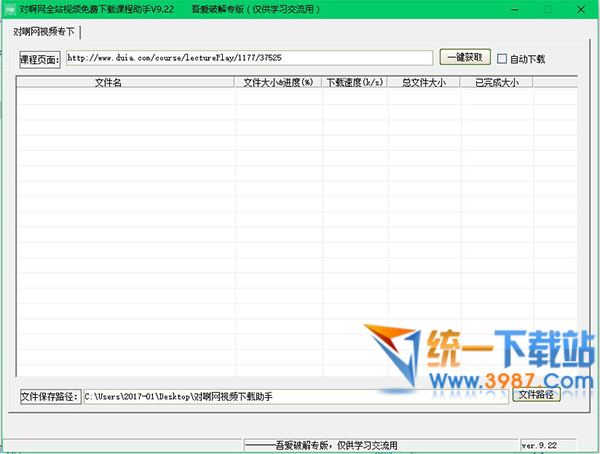Click the 课程页面 label button
The image size is (600, 454).
(x=40, y=59)
